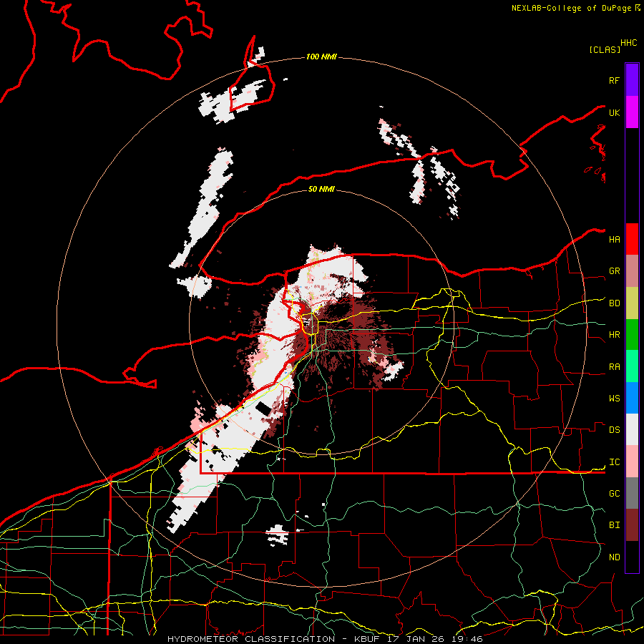
Task: Click the BD legend label
Action: pyautogui.click(x=614, y=303)
